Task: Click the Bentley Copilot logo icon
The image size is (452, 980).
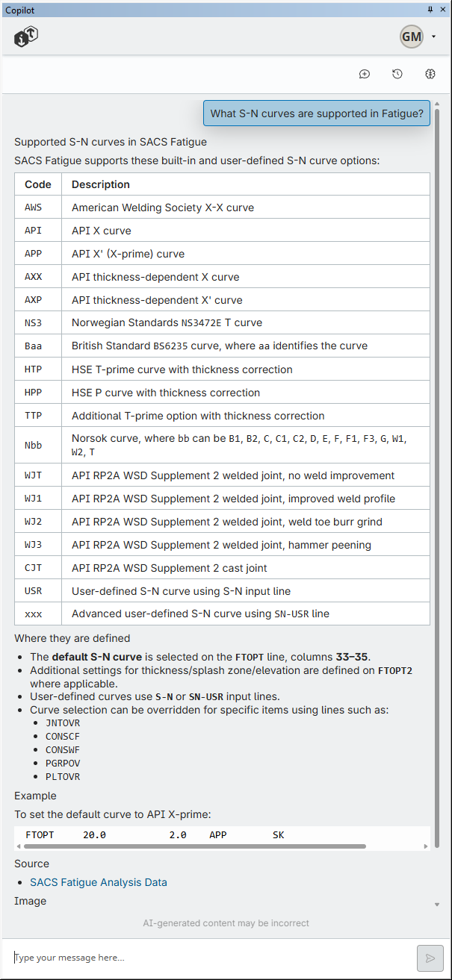Action: [x=26, y=37]
